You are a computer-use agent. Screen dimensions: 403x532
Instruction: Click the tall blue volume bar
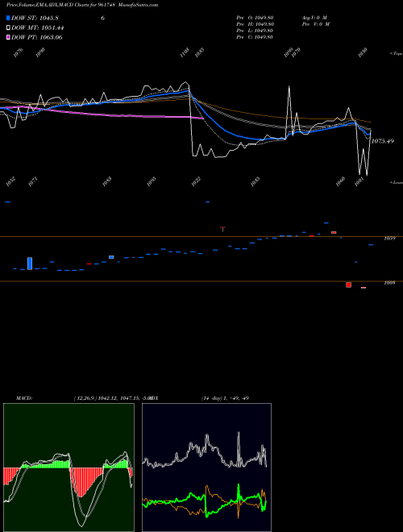30,264
